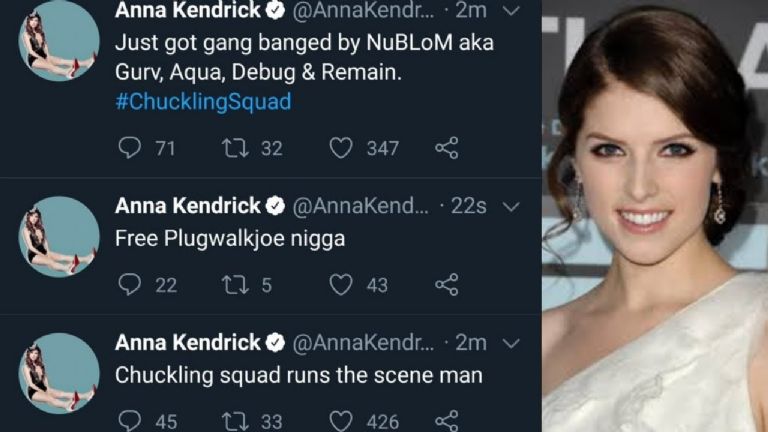Click the Anna Kendrick name on the 22s tweet
Image resolution: width=768 pixels, height=432 pixels.
point(187,206)
